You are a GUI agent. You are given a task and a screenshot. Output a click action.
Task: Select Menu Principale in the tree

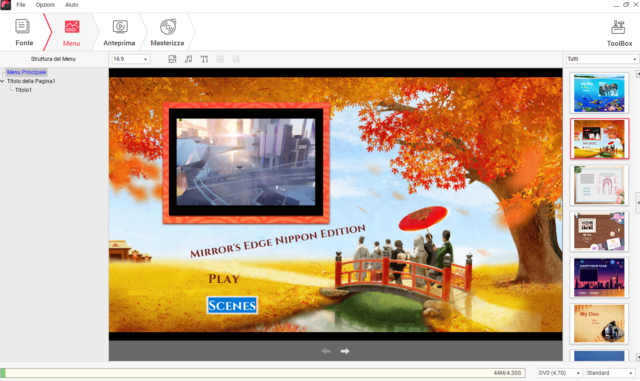click(27, 72)
